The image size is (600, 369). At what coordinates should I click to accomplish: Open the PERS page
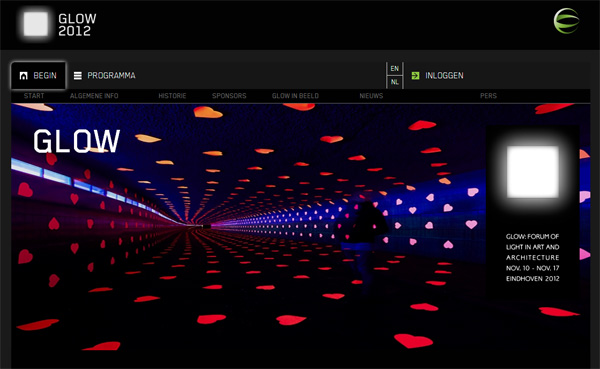pos(488,96)
